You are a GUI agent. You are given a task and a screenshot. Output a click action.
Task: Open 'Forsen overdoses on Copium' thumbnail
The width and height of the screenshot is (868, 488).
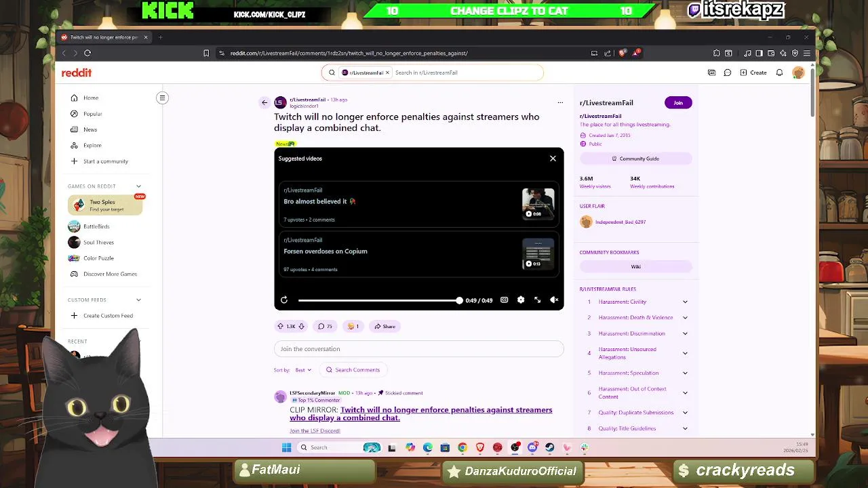pyautogui.click(x=538, y=253)
